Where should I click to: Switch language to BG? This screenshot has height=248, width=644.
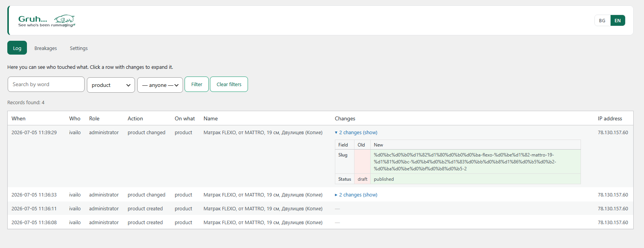click(602, 21)
